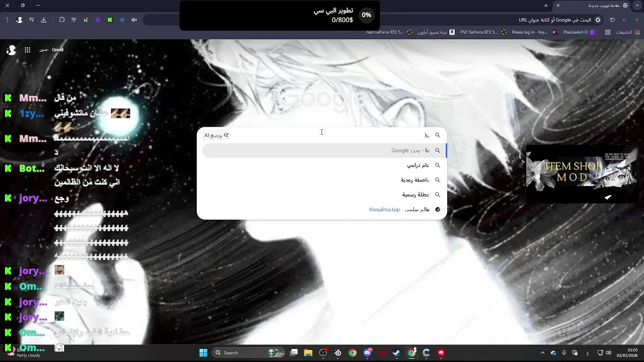Open the Extensions puzzle-piece icon

point(62,20)
